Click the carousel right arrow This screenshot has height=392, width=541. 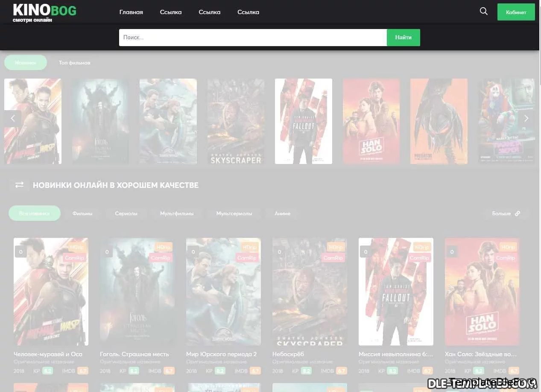click(526, 119)
